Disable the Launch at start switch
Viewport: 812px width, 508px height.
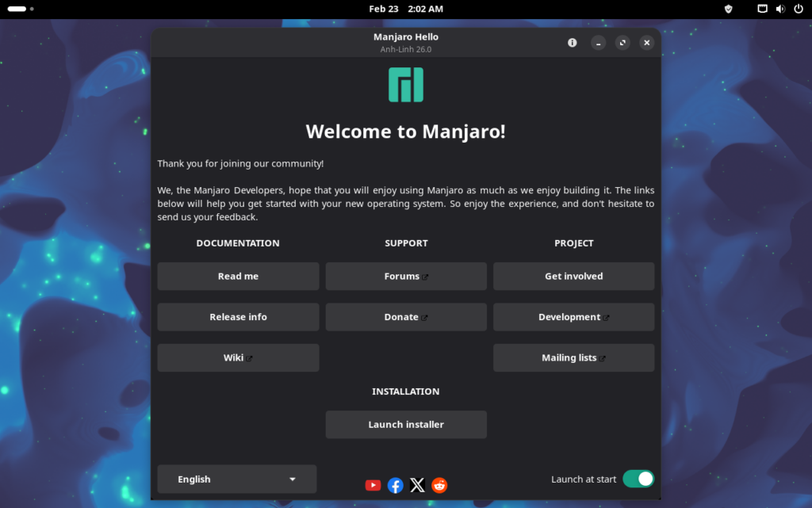(638, 479)
